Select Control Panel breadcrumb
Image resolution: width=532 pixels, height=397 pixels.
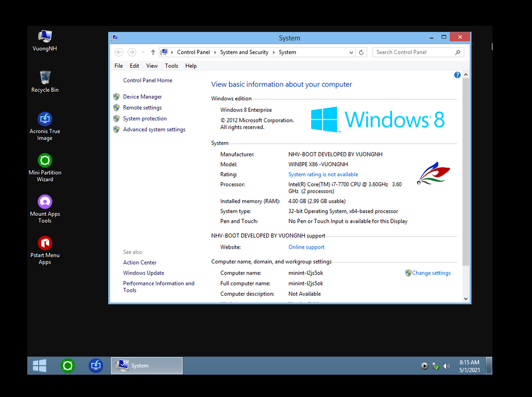coord(194,52)
